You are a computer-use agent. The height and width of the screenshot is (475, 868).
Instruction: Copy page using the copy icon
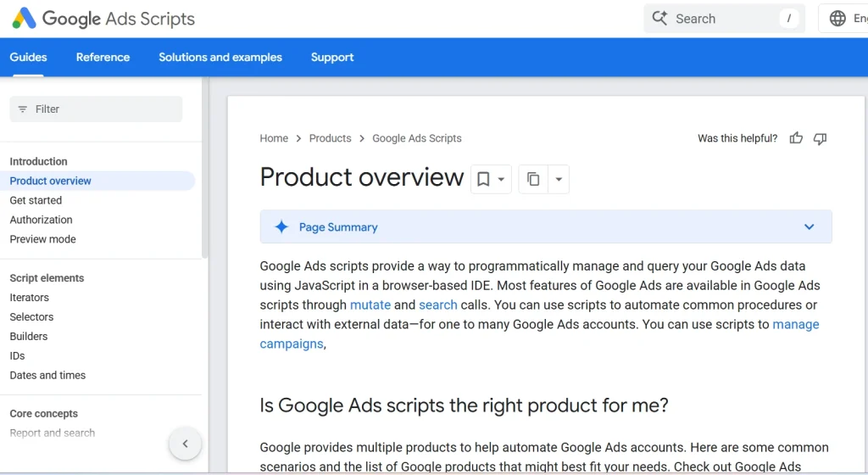point(533,179)
